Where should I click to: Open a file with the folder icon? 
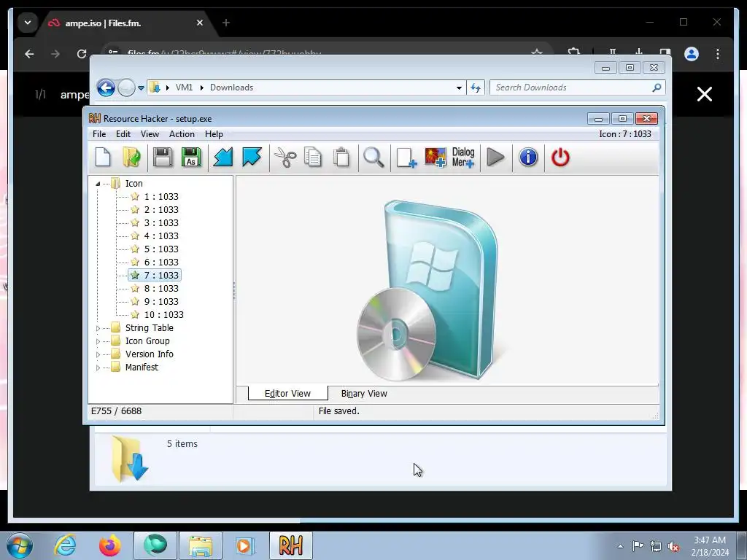click(131, 157)
